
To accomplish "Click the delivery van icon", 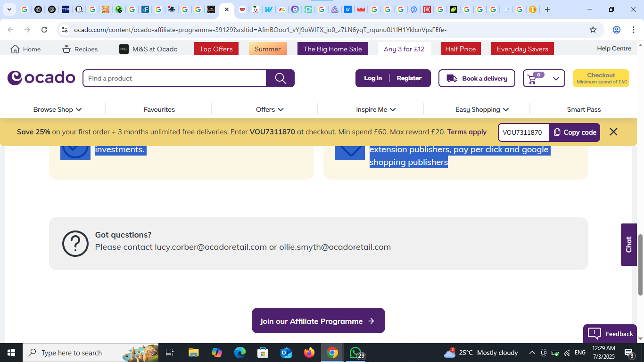I will [452, 78].
